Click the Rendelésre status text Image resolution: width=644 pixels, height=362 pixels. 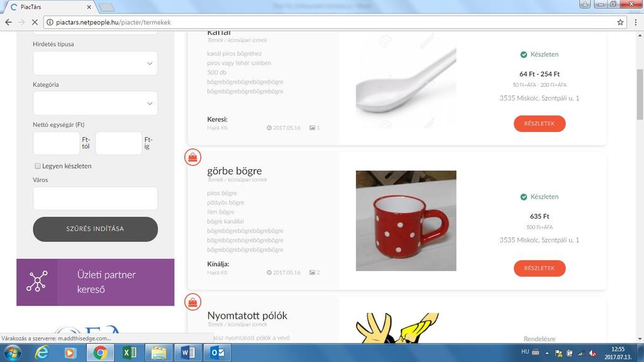tap(539, 339)
